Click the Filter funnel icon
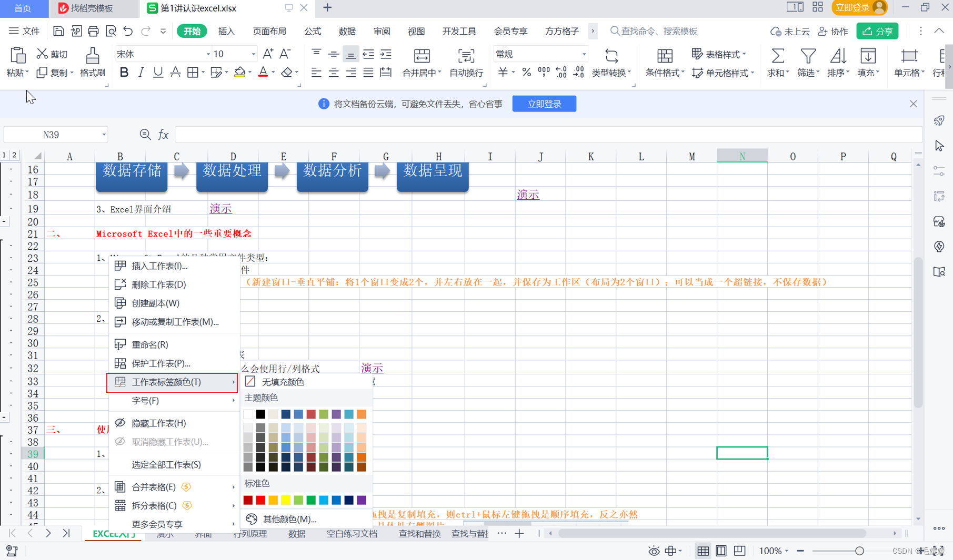The image size is (953, 560). coord(808,55)
